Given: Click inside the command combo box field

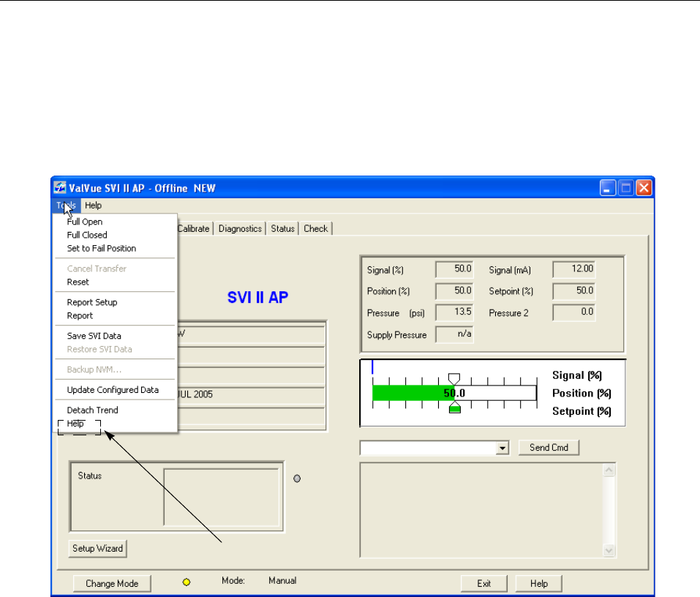Looking at the screenshot, I should point(428,448).
